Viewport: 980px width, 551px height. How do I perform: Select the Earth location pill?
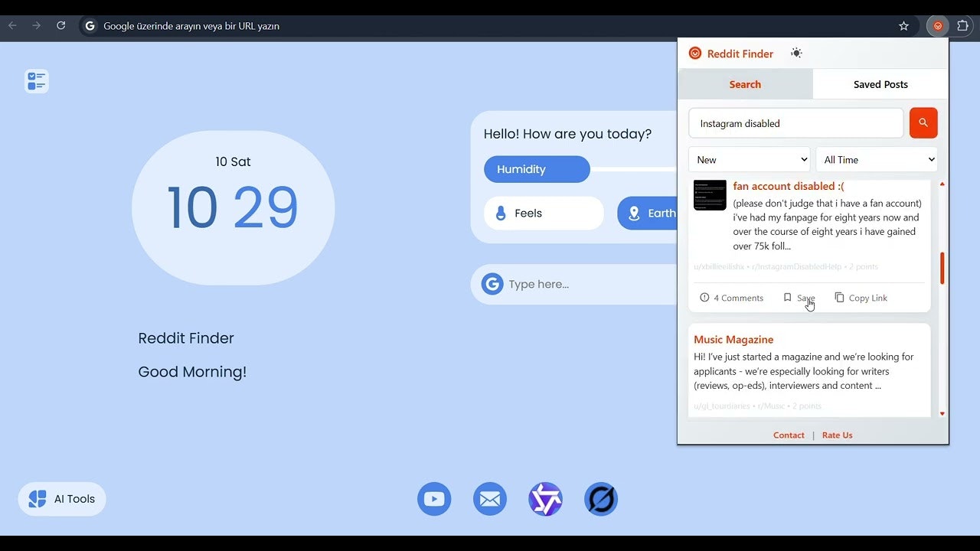pyautogui.click(x=647, y=214)
